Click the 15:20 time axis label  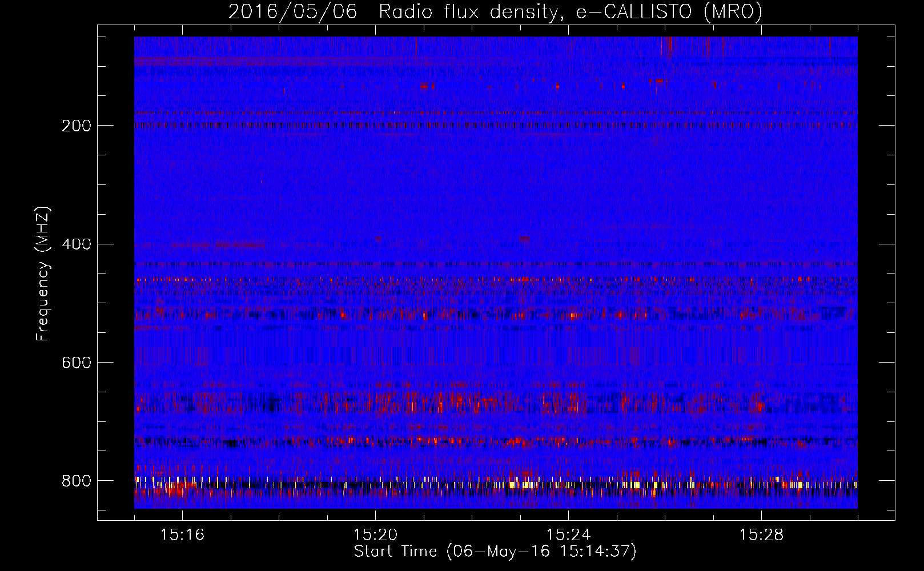[375, 535]
